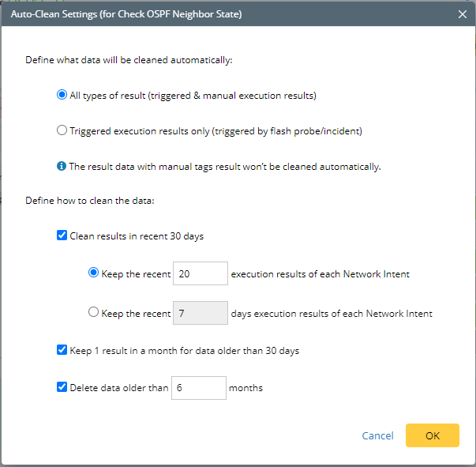Image resolution: width=476 pixels, height=467 pixels.
Task: Click 'days execution results of each Network Intent' text
Action: (332, 314)
